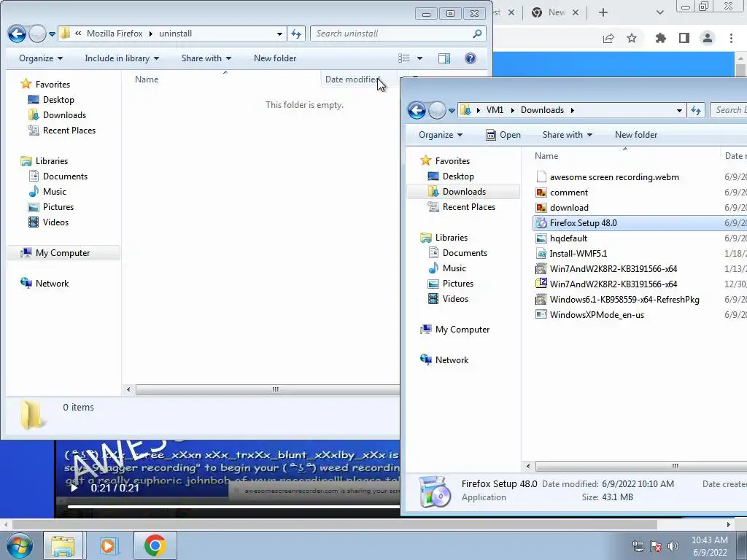Click Mozilla Firefox in the breadcrumb path
The image size is (747, 560).
click(x=115, y=34)
